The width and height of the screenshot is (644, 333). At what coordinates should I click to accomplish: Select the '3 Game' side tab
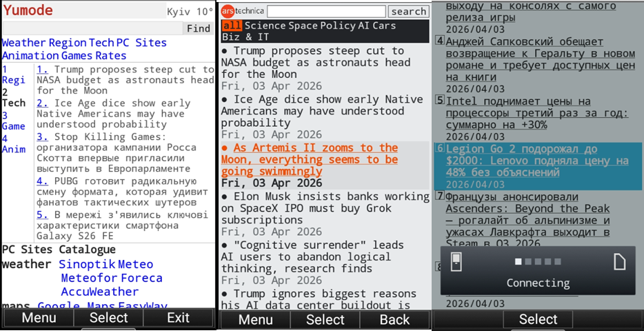click(14, 121)
